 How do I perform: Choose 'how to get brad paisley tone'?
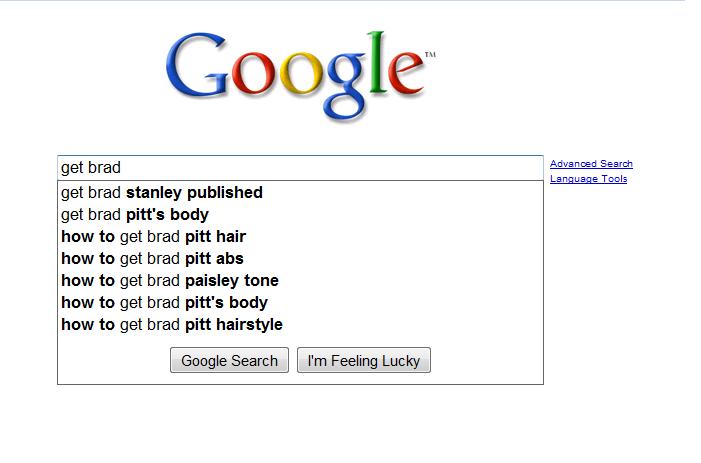coord(170,280)
